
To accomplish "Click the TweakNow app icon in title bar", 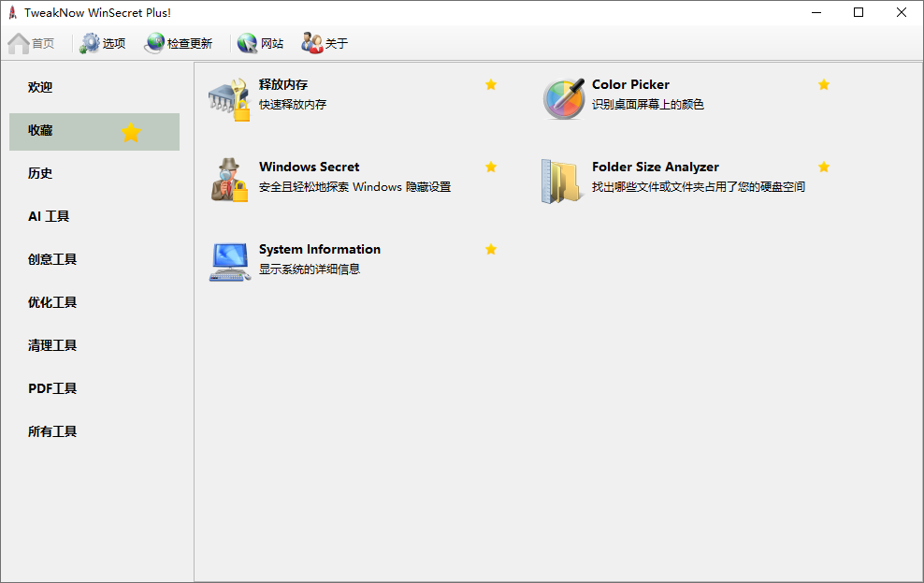I will tap(12, 12).
